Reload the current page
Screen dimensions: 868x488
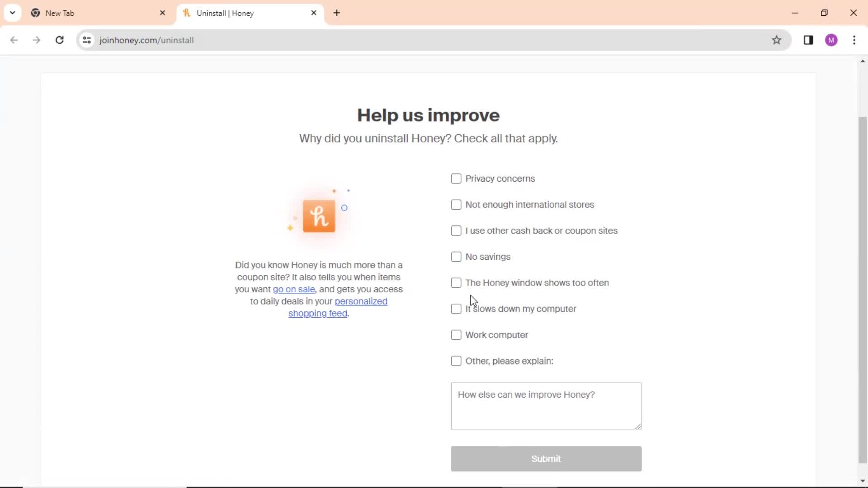pyautogui.click(x=59, y=40)
